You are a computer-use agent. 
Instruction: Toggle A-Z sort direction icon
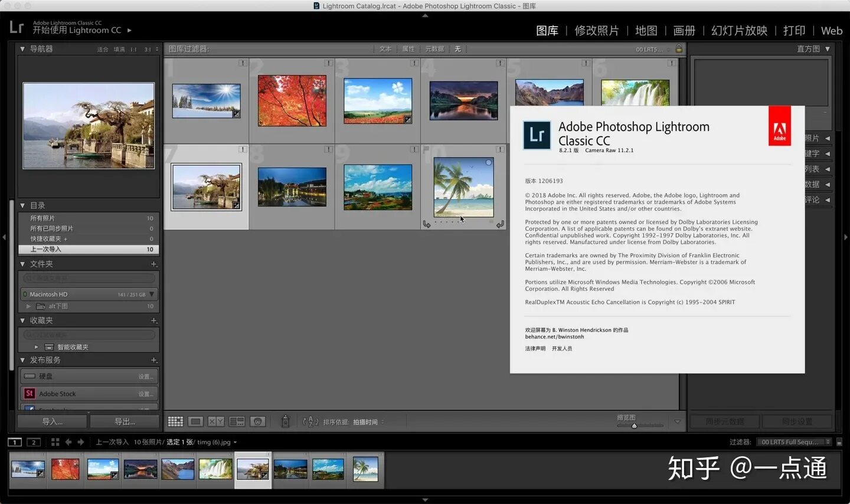pyautogui.click(x=310, y=421)
